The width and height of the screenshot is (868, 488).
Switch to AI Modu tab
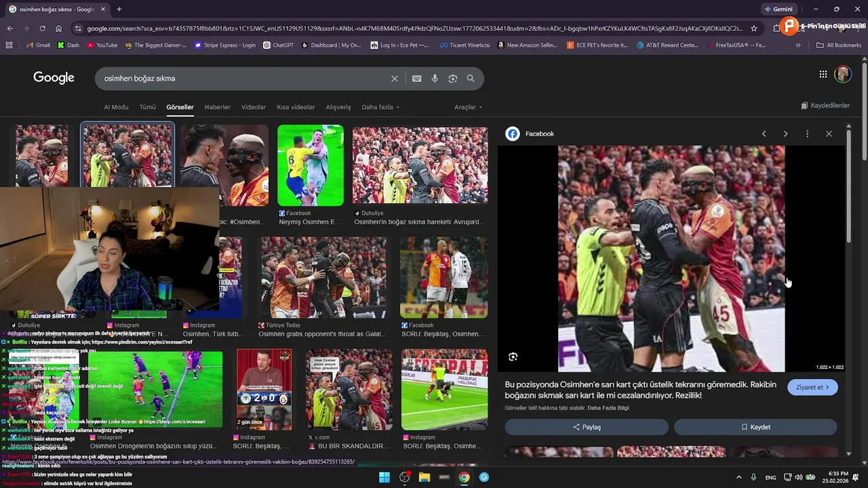(116, 107)
